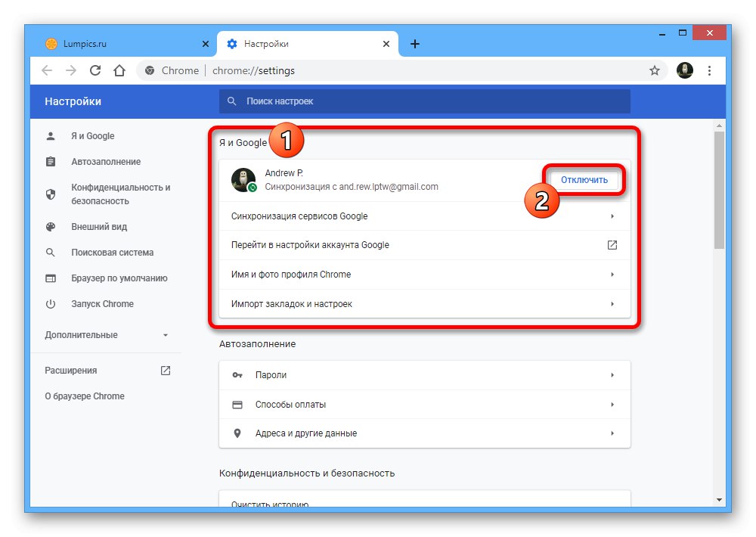Click the Отключить sync button

(x=584, y=180)
